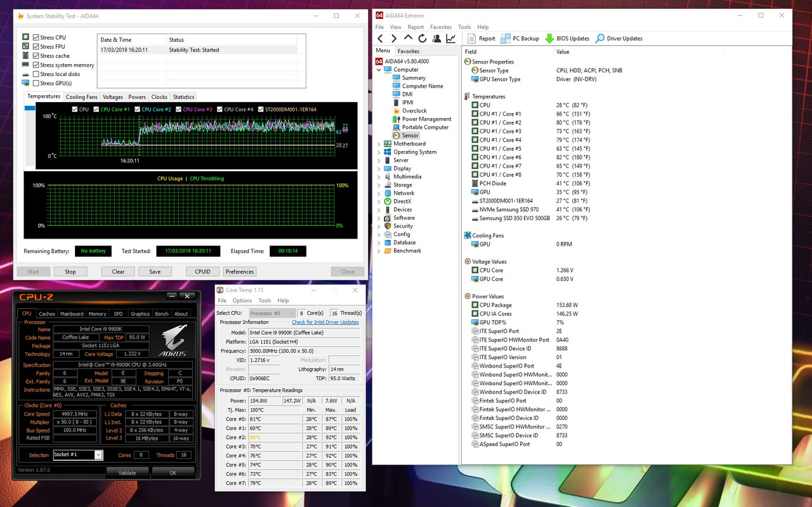Click Check for Intel Driver Updates link
This screenshot has width=812, height=507.
(x=325, y=322)
